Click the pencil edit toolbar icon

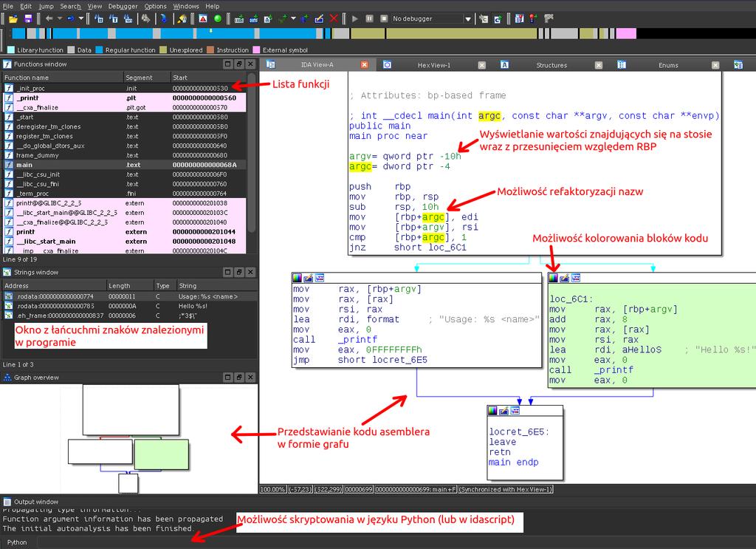point(319,18)
